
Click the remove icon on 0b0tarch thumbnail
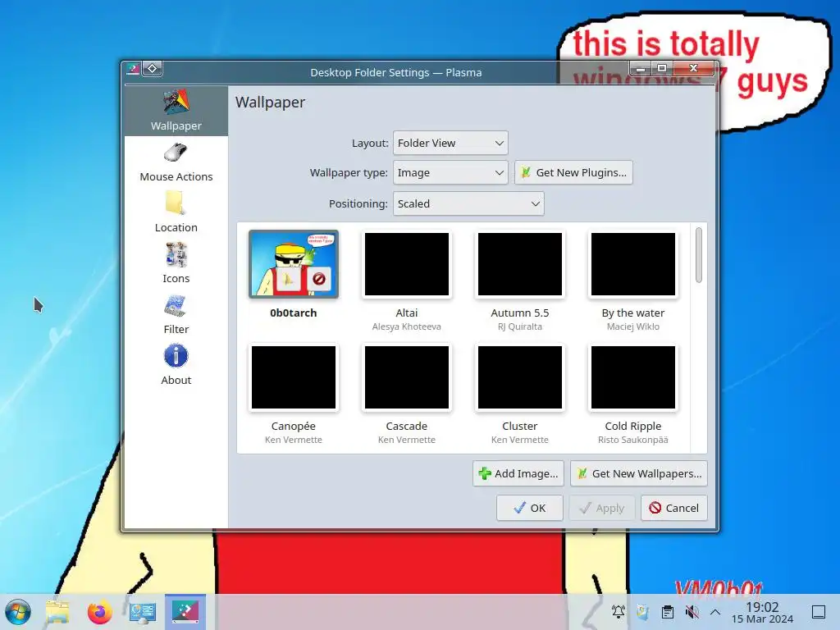[x=319, y=279]
